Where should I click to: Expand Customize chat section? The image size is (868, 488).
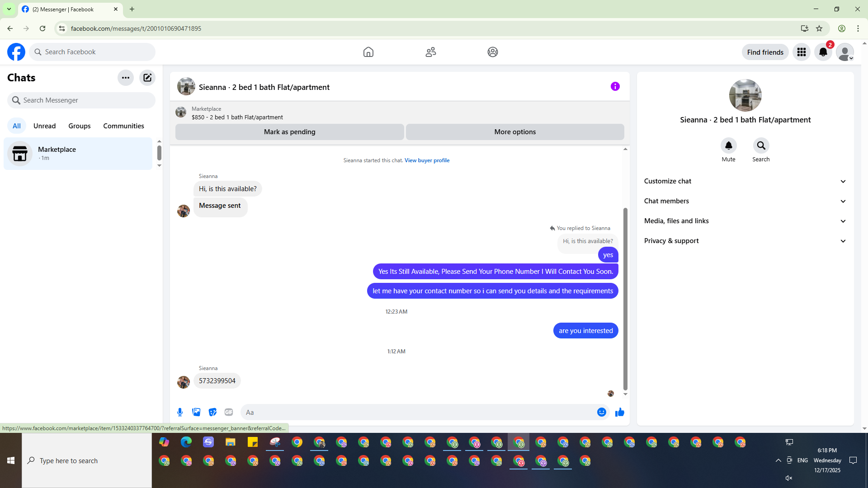click(x=745, y=181)
